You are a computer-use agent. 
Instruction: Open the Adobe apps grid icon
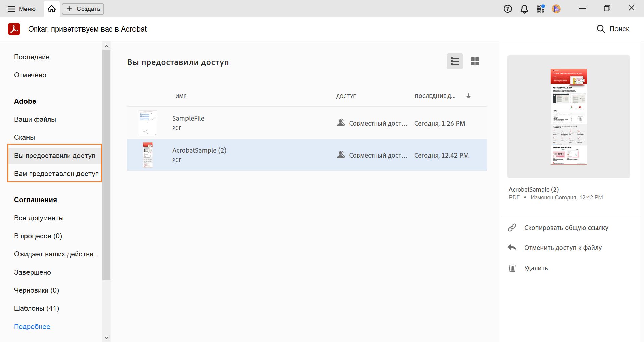540,9
